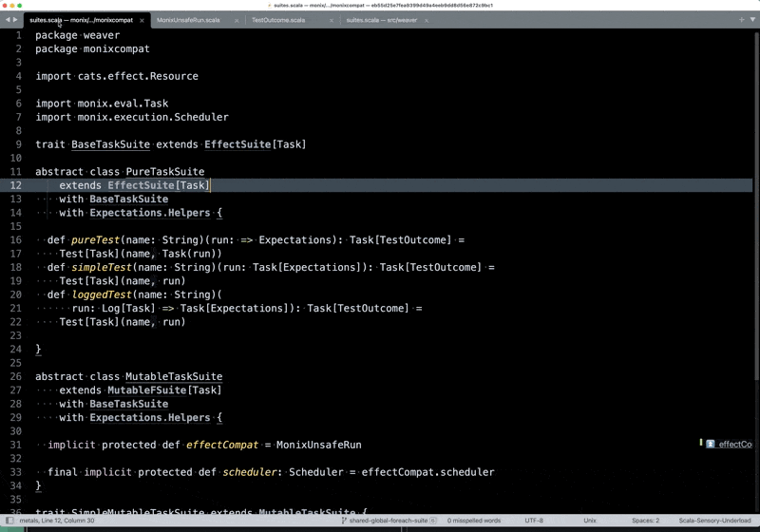Click the effectCompat symbol icon in minimap
Image resolution: width=760 pixels, height=532 pixels.
coord(710,444)
